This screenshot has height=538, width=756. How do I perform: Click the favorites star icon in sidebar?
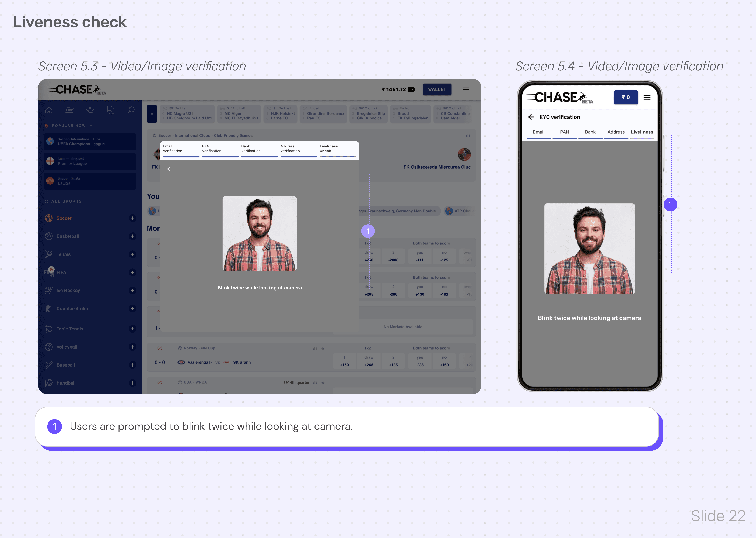tap(90, 110)
